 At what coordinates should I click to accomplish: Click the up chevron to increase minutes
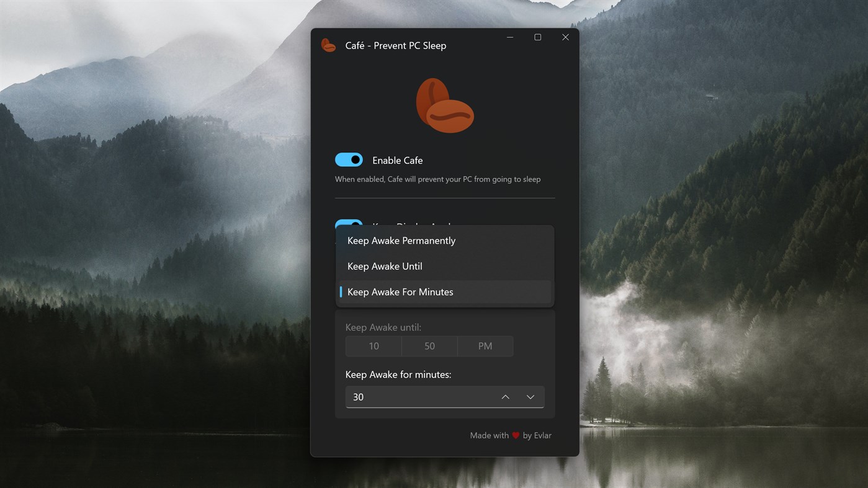(x=505, y=396)
